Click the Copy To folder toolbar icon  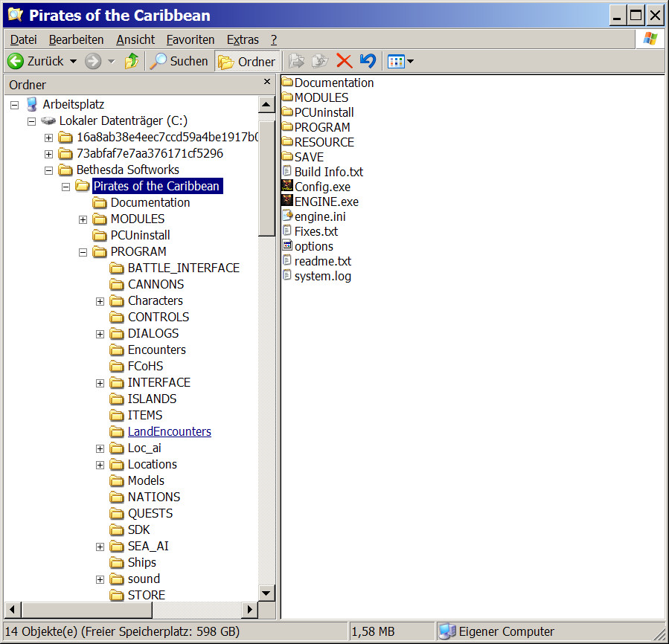coord(320,62)
